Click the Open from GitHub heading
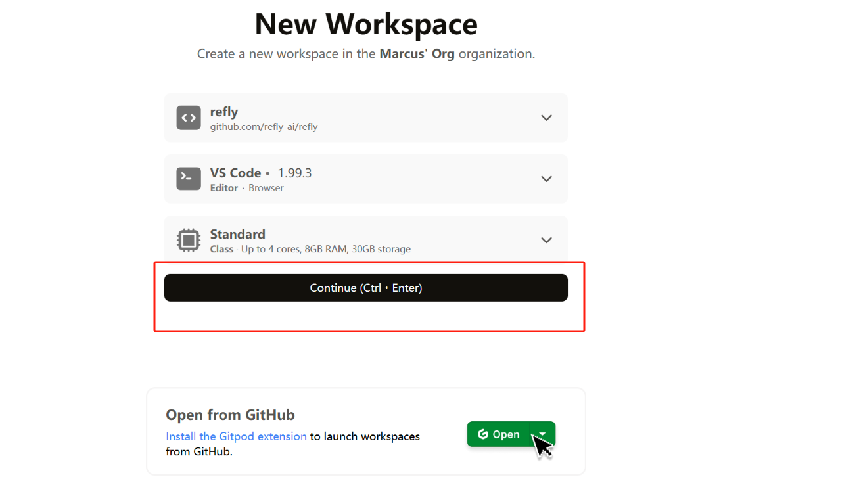859x504 pixels. [x=230, y=415]
